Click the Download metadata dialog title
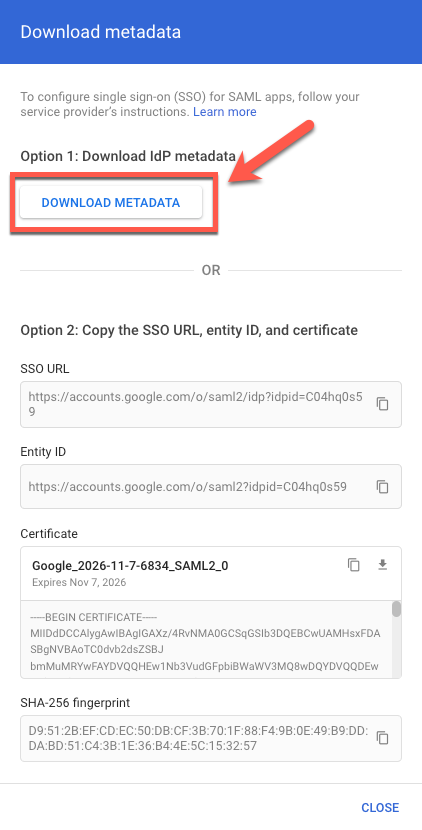This screenshot has height=830, width=422. [x=101, y=32]
